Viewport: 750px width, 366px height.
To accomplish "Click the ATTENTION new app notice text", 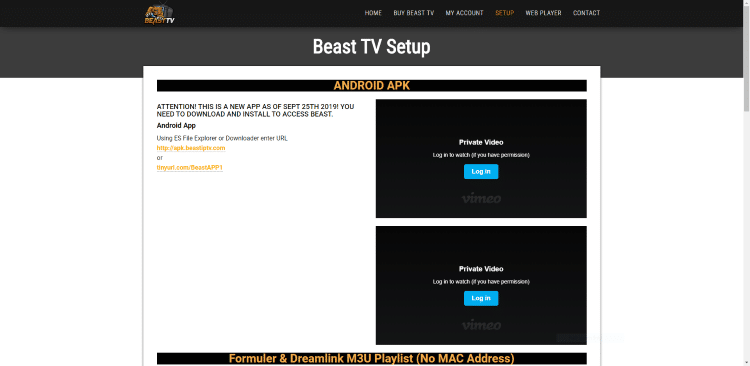I will [255, 111].
